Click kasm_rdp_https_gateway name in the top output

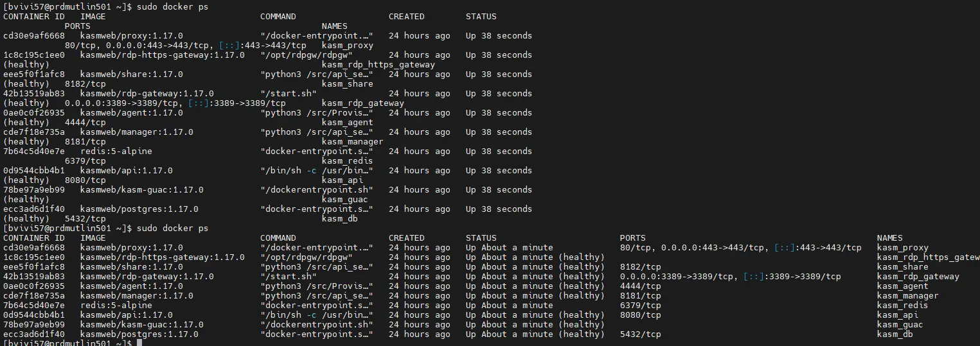tap(378, 64)
